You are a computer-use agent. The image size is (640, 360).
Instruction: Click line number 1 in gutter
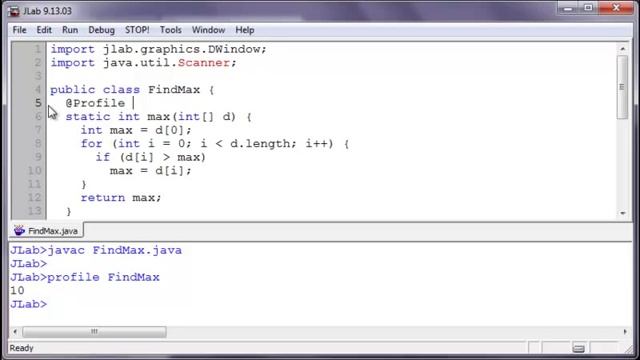(38, 49)
